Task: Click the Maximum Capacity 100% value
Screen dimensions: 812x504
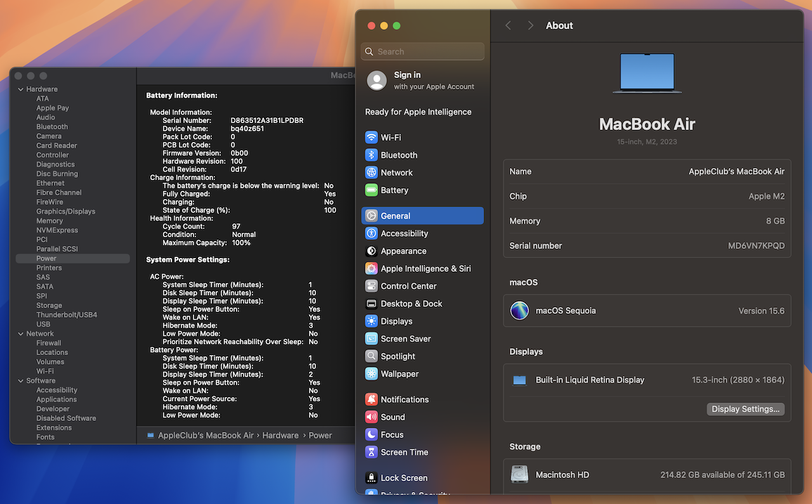Action: tap(241, 243)
